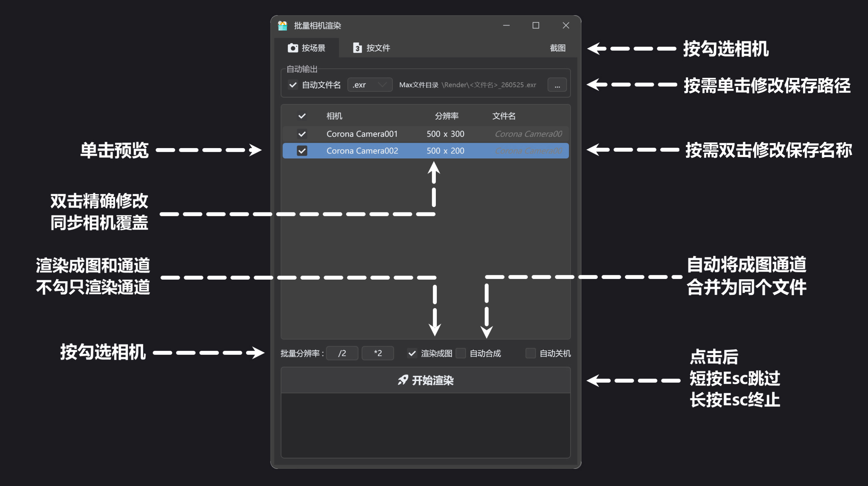Uncheck the Corona Camera001 checkbox

tap(302, 134)
